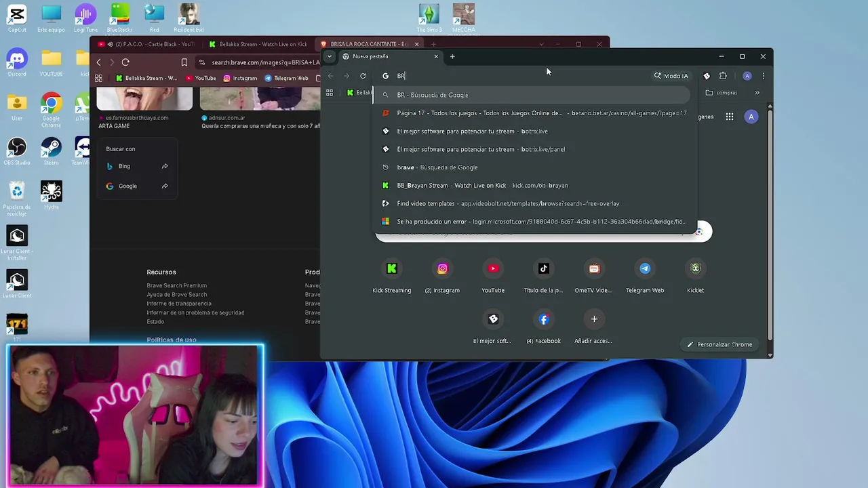Select the brave - Búsqueda de Google suggestion

click(x=535, y=167)
